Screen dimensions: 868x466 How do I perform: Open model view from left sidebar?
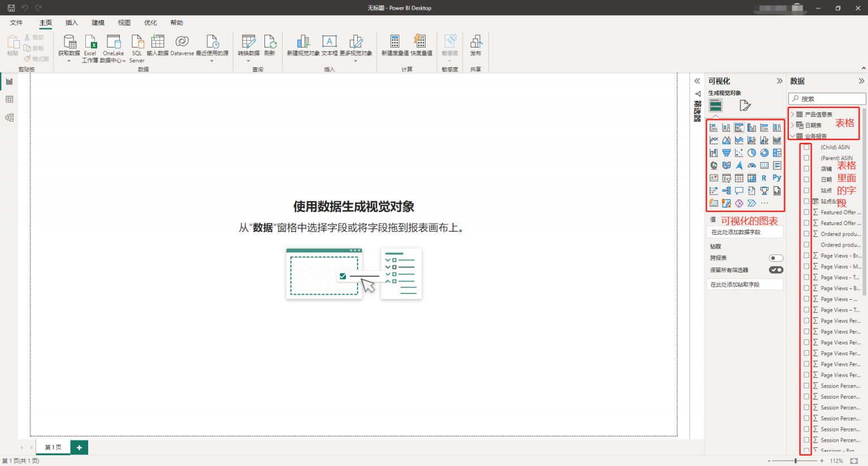click(x=9, y=118)
